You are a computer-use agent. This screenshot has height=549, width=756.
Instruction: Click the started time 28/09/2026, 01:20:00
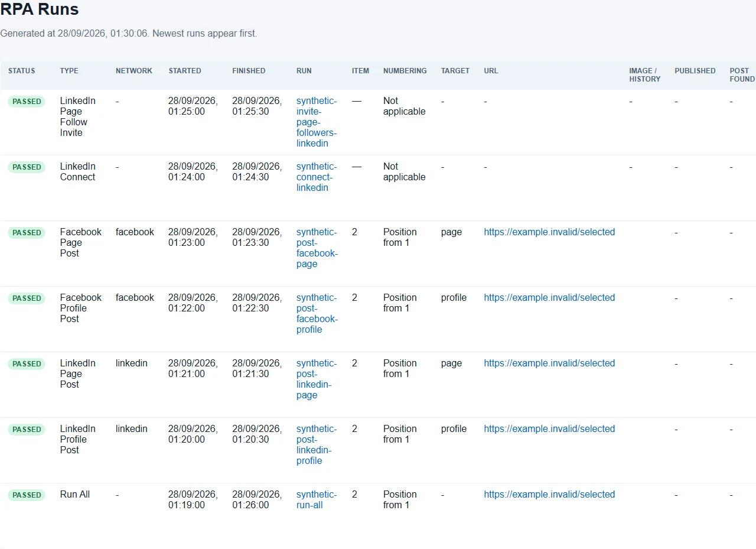(193, 434)
